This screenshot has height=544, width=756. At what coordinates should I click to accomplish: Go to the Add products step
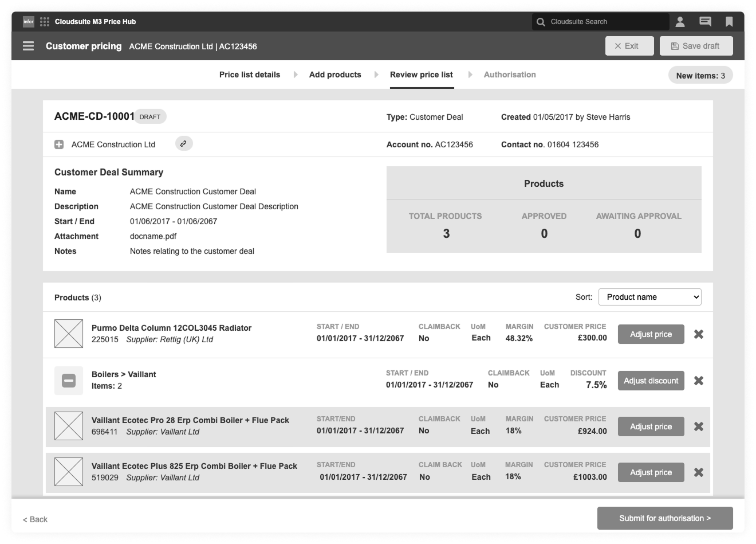click(x=335, y=75)
